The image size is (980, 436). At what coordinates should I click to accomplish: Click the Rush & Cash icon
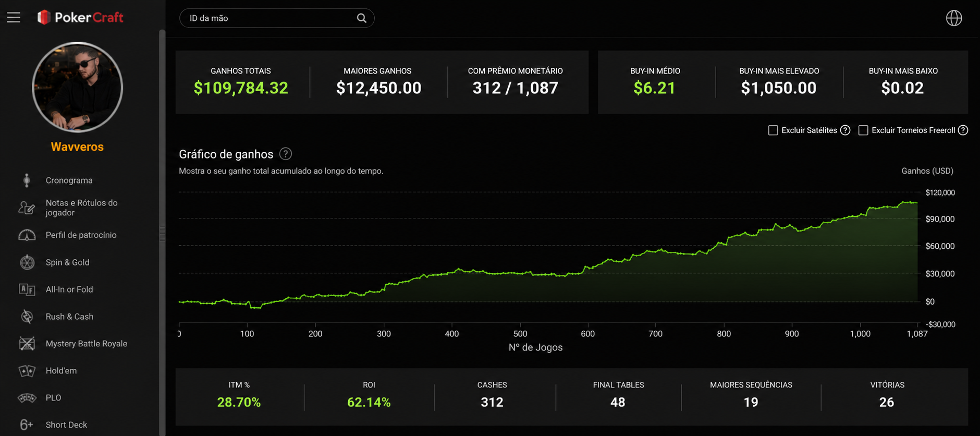coord(27,317)
